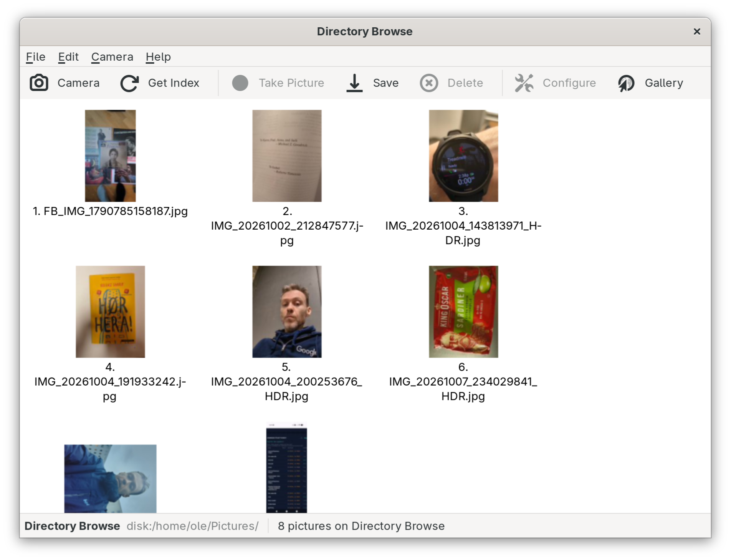
Task: Click the Configure toolbar label
Action: [x=569, y=83]
